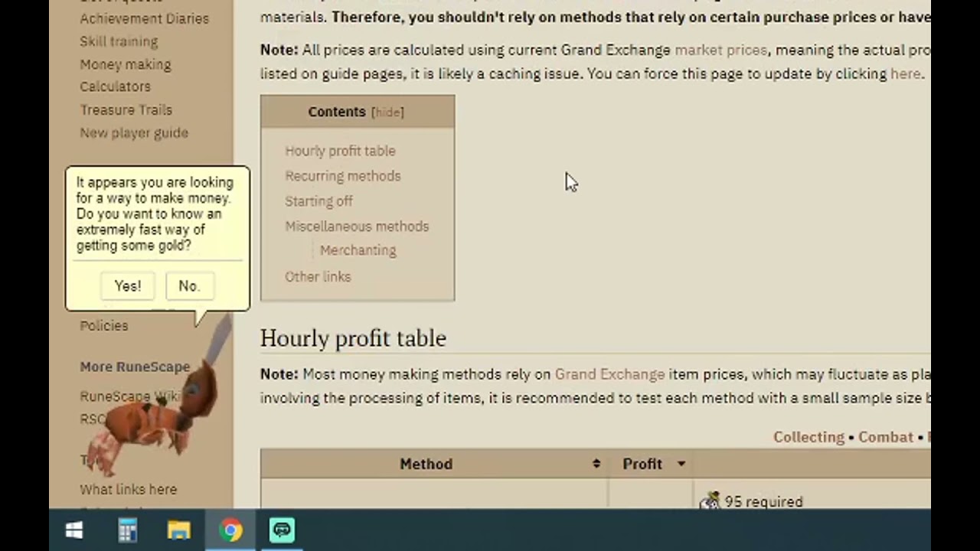Hide the Contents box

click(x=387, y=112)
